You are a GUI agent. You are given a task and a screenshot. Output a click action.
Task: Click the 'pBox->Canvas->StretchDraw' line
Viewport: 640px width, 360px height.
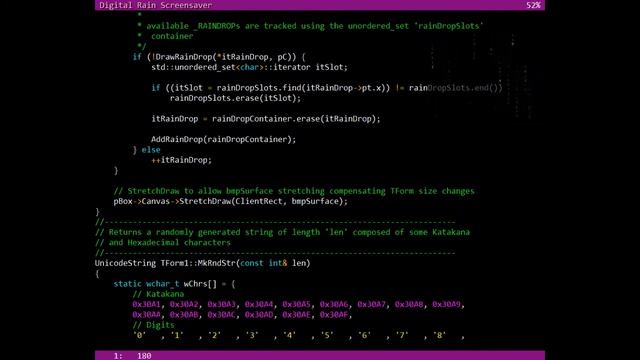231,201
